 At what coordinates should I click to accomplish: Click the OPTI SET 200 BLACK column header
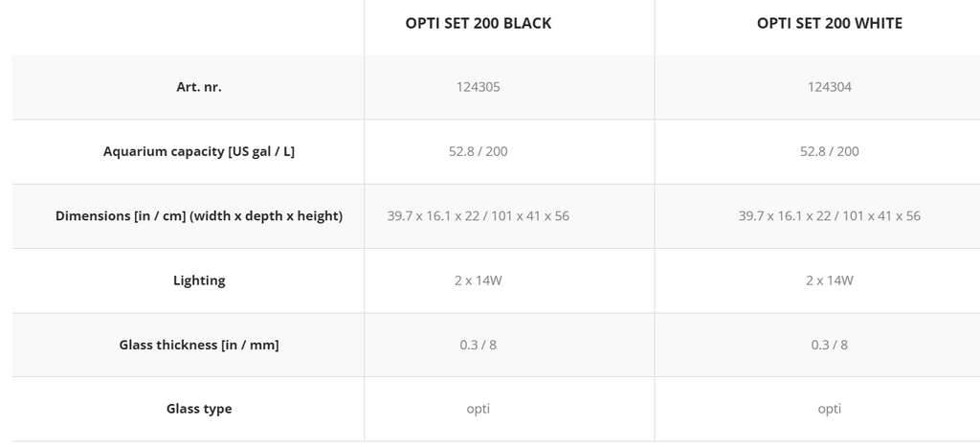pos(479,23)
